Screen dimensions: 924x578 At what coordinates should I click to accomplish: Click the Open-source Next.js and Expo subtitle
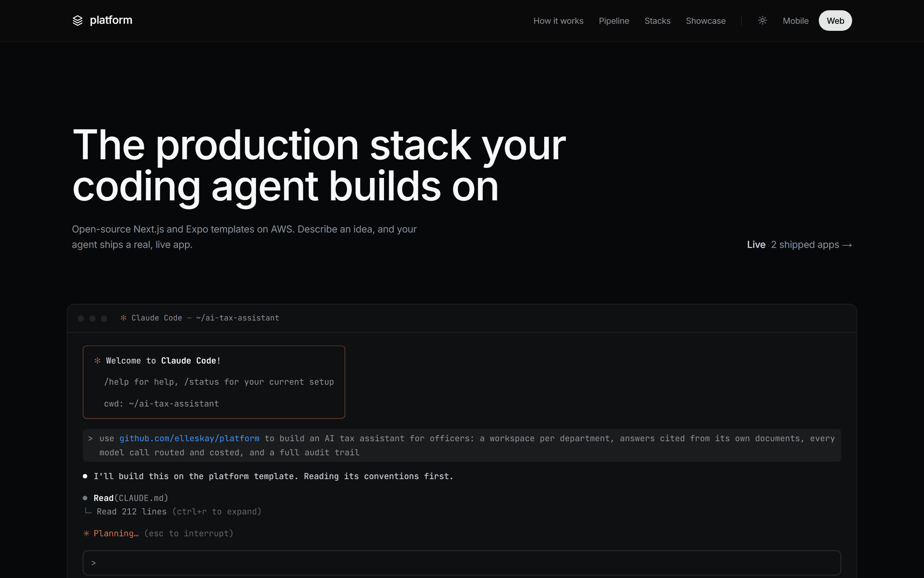point(244,237)
